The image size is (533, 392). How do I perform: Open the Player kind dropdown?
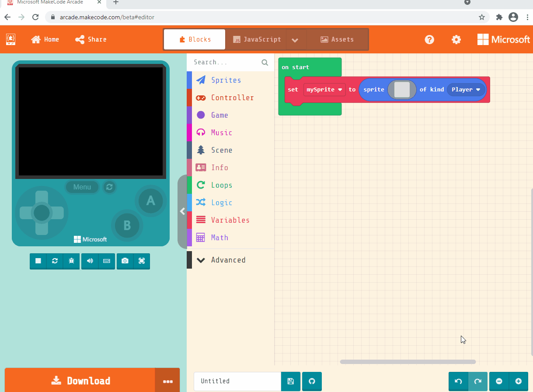pyautogui.click(x=465, y=89)
